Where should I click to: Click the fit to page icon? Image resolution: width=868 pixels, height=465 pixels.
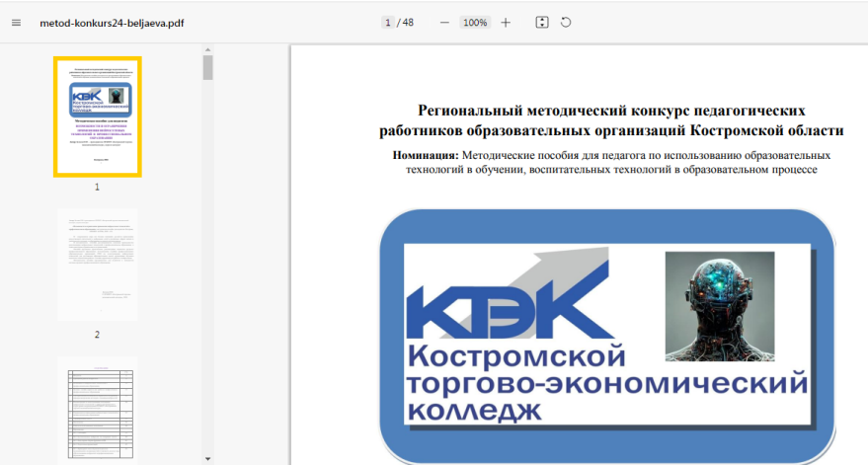(x=542, y=23)
